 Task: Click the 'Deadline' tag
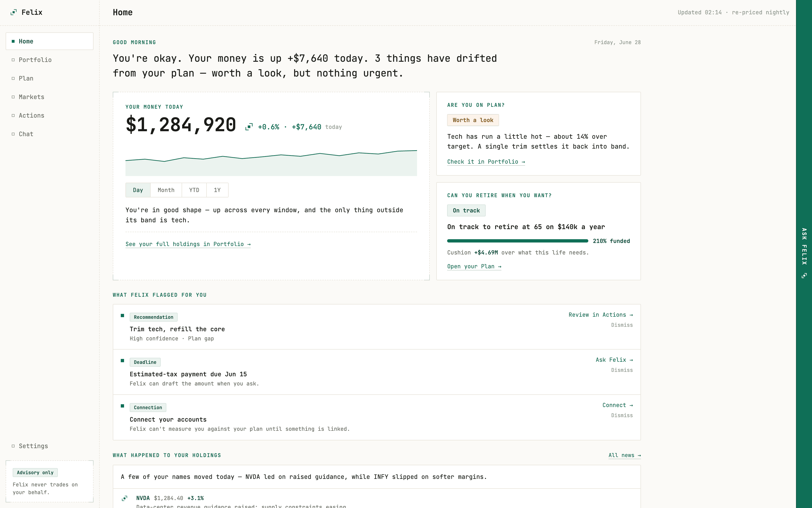(x=145, y=362)
